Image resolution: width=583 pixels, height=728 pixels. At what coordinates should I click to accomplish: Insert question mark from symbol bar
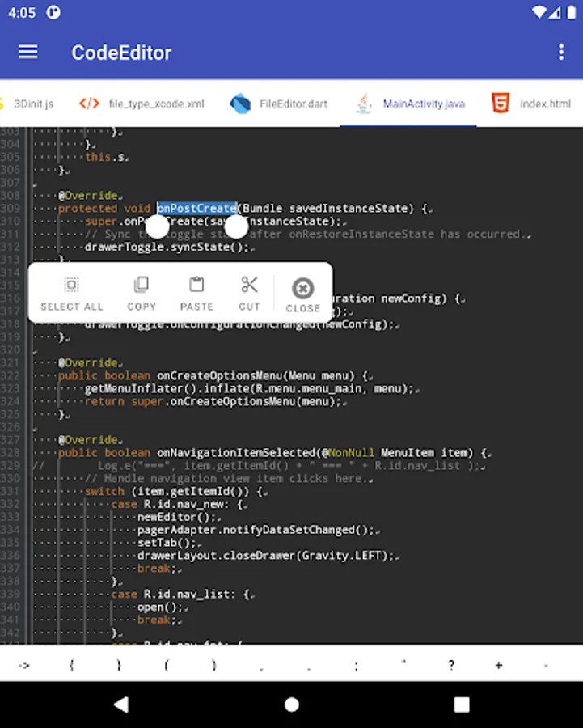point(451,666)
